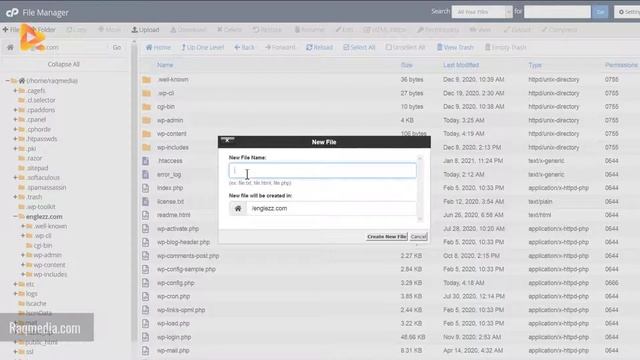Click Collapse All in the folder tree

(x=64, y=64)
